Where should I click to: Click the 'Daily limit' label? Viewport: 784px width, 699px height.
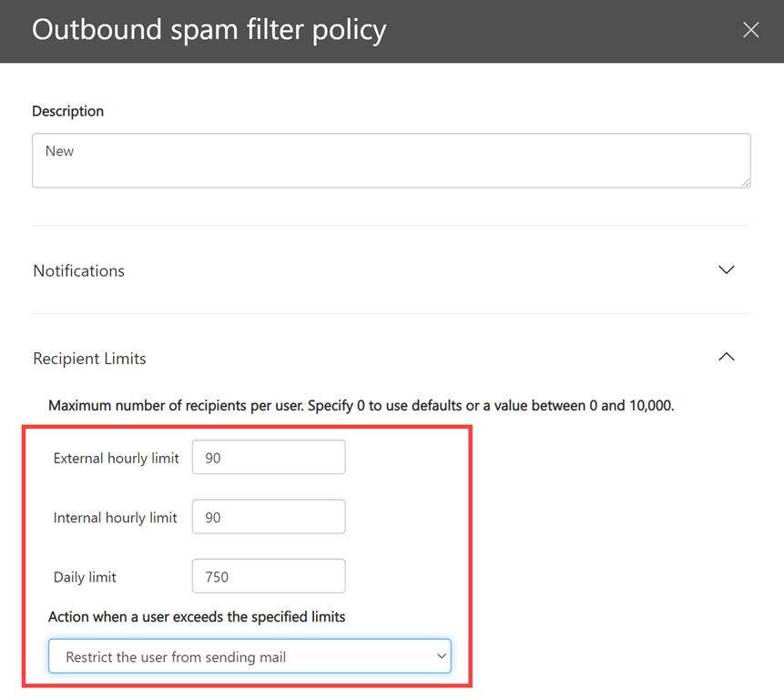click(85, 577)
